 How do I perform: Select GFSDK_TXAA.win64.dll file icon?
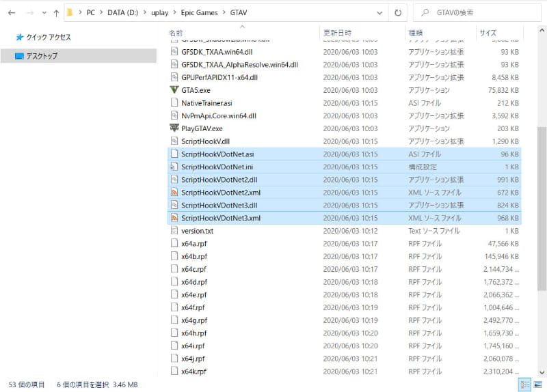[x=174, y=52]
